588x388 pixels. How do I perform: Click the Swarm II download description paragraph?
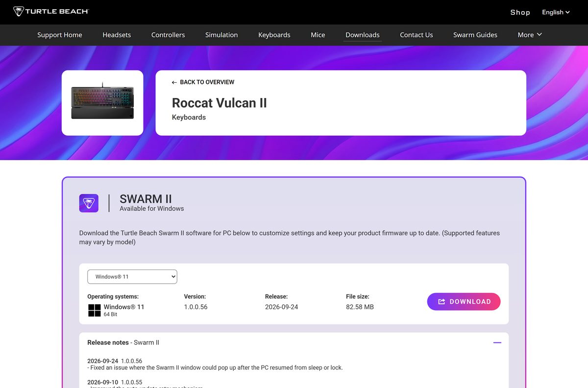pos(290,238)
